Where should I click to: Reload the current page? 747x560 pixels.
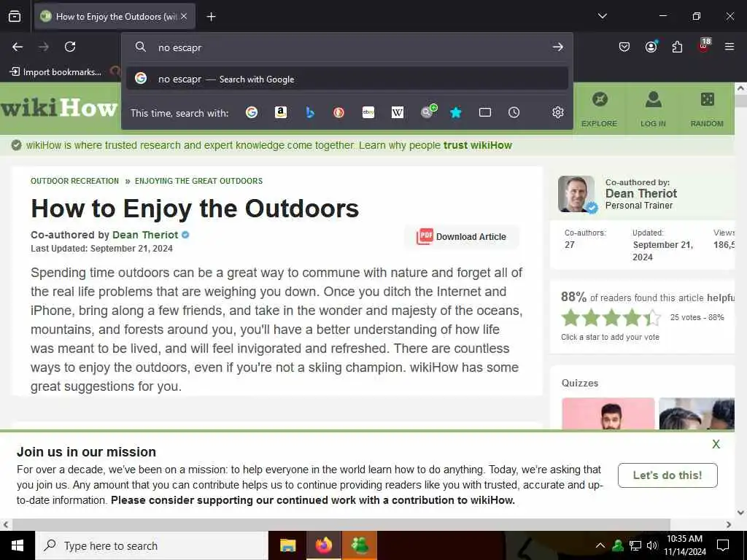click(x=70, y=47)
